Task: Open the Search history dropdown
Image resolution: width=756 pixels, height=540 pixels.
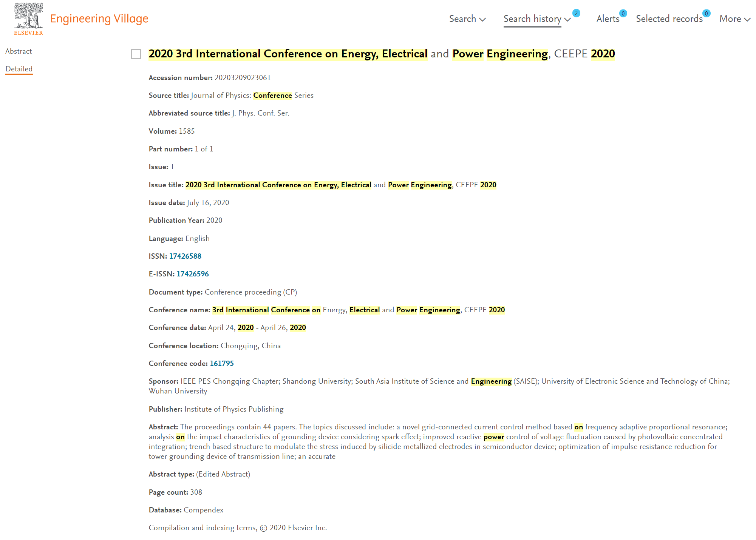Action: (537, 19)
